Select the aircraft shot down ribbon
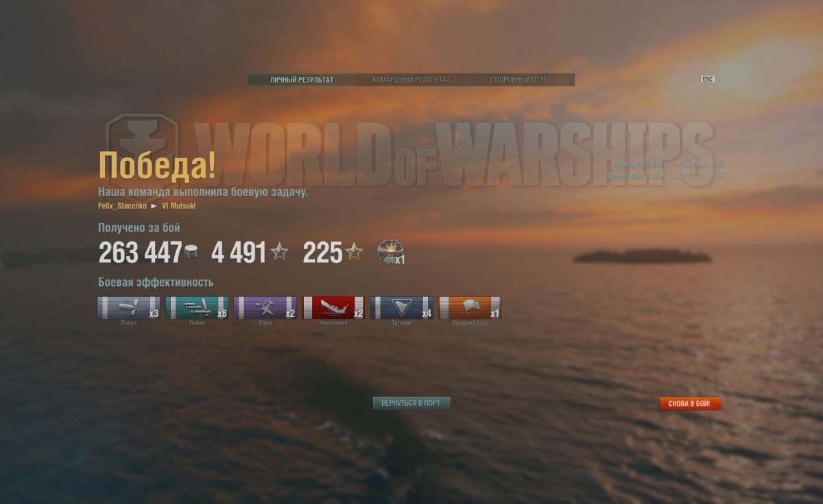The height and width of the screenshot is (504, 823). (x=265, y=308)
